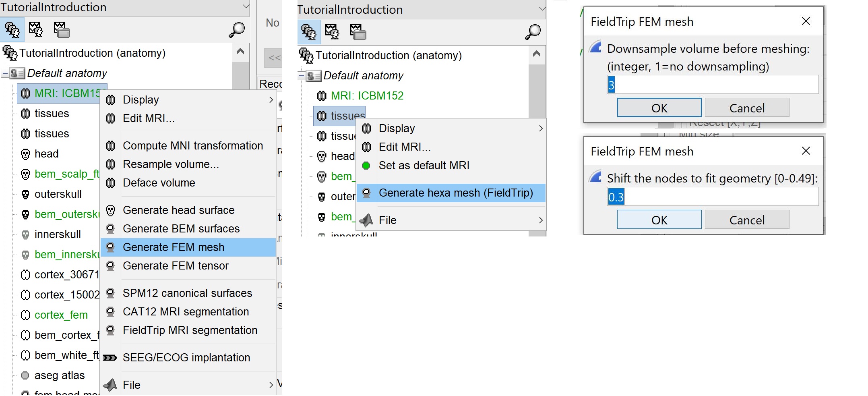Image resolution: width=868 pixels, height=396 pixels.
Task: Click the shift nodes field containing 0.3
Action: pyautogui.click(x=713, y=197)
